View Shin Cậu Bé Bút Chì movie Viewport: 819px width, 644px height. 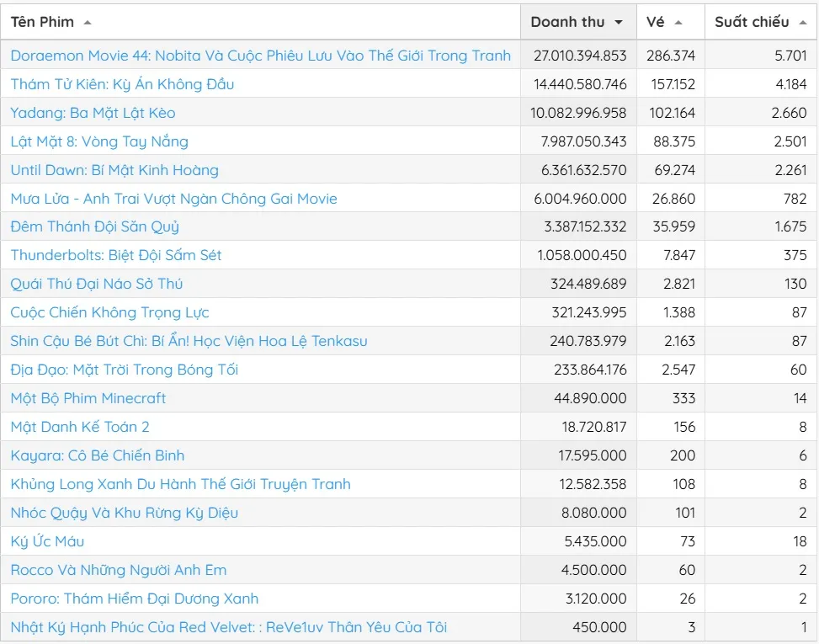(x=189, y=341)
